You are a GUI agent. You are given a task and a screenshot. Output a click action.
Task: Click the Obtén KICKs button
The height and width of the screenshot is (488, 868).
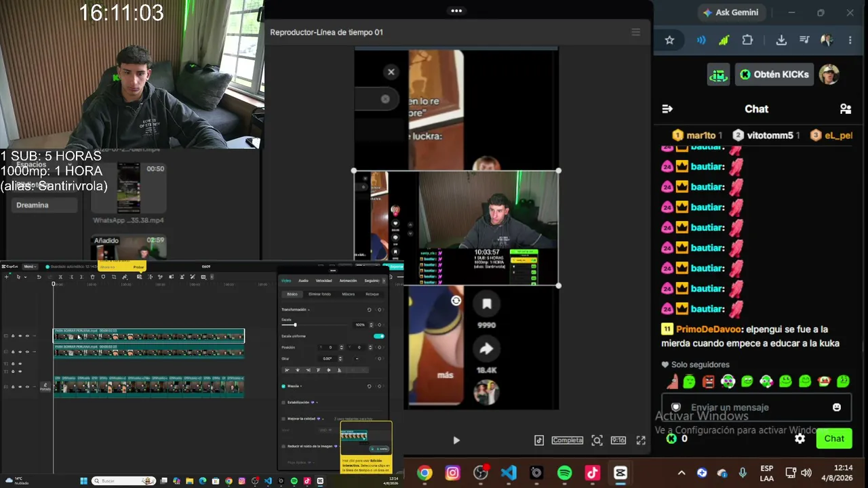774,75
